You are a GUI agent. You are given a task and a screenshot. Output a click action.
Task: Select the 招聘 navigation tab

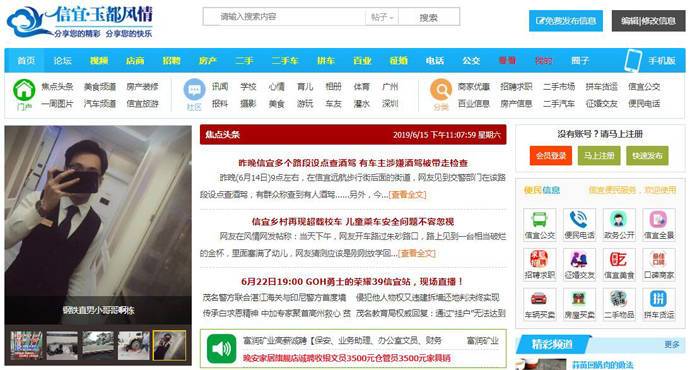coord(172,61)
